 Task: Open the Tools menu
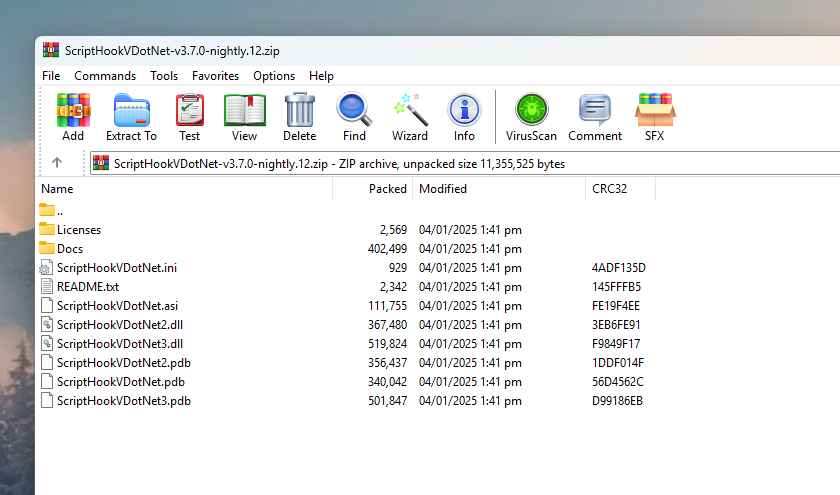[x=164, y=76]
